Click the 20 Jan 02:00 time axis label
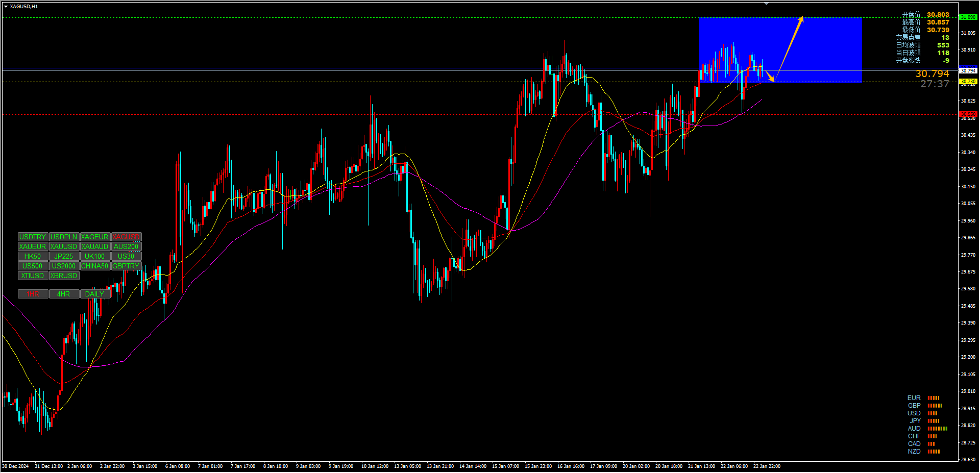This screenshot has height=473, width=980. tap(636, 466)
